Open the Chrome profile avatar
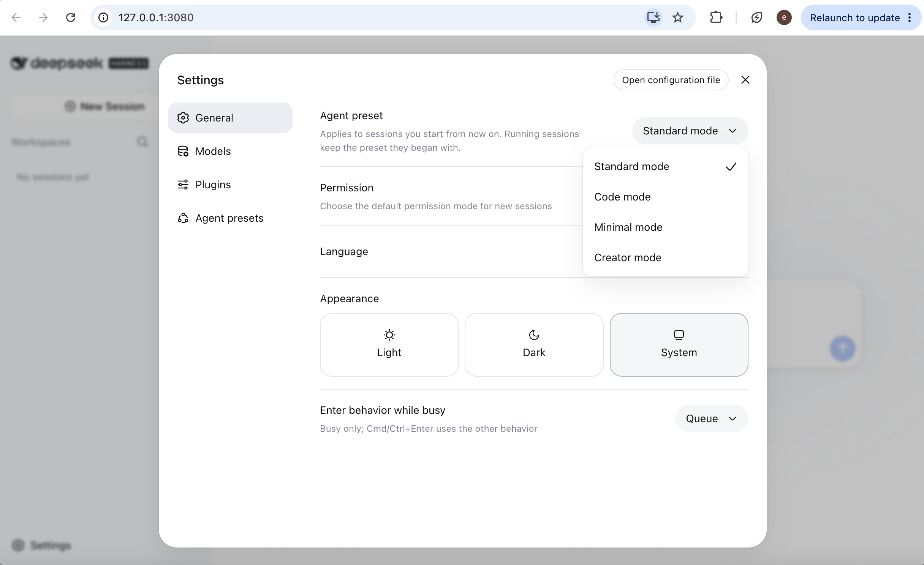The width and height of the screenshot is (924, 565). [784, 17]
